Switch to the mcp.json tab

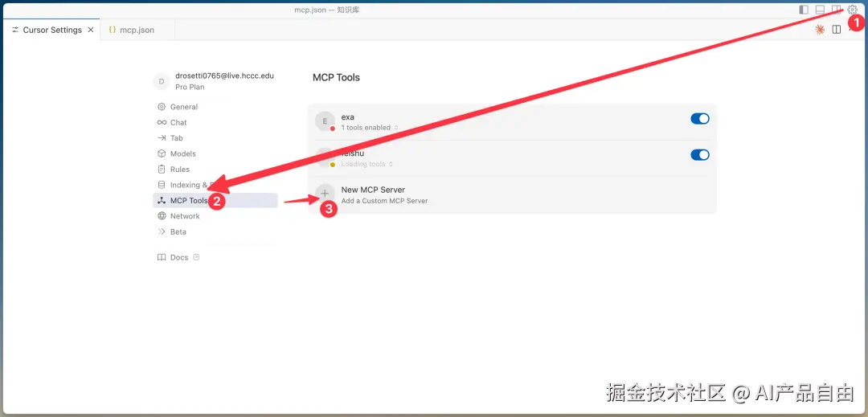click(x=137, y=30)
